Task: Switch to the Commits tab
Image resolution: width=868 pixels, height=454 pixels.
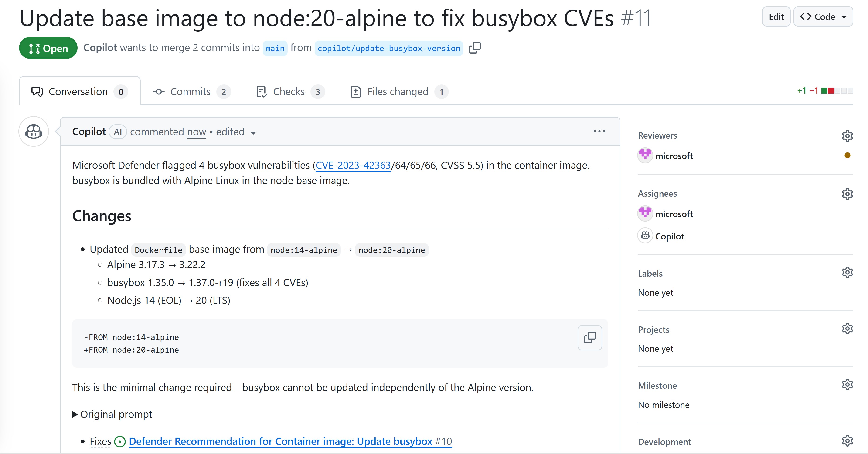Action: click(x=191, y=92)
